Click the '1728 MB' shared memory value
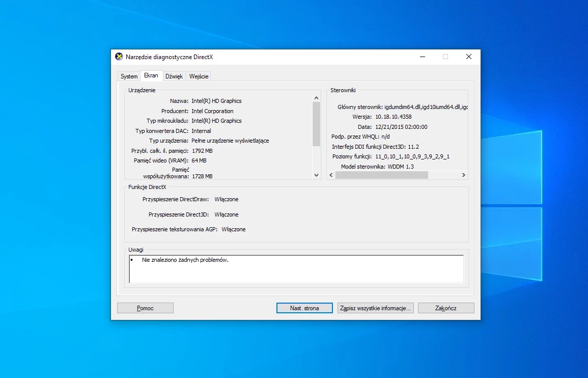The height and width of the screenshot is (378, 588). pyautogui.click(x=202, y=176)
